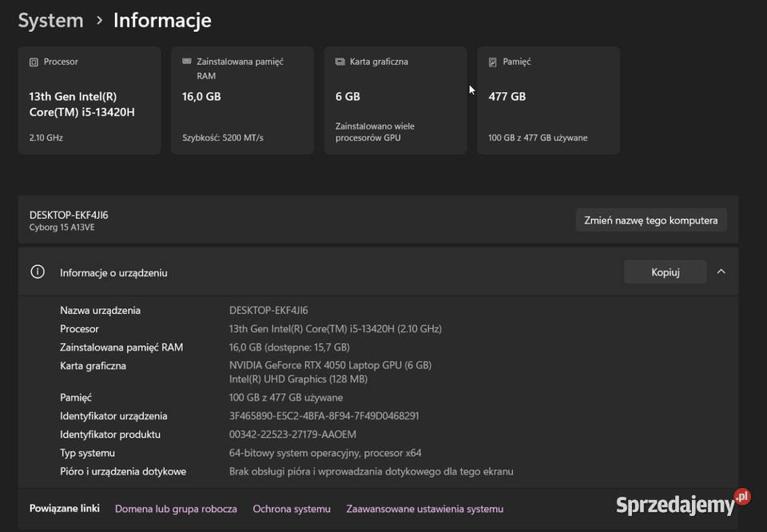Select Intel(R) UHD Graphics (128 MB) text

point(298,379)
